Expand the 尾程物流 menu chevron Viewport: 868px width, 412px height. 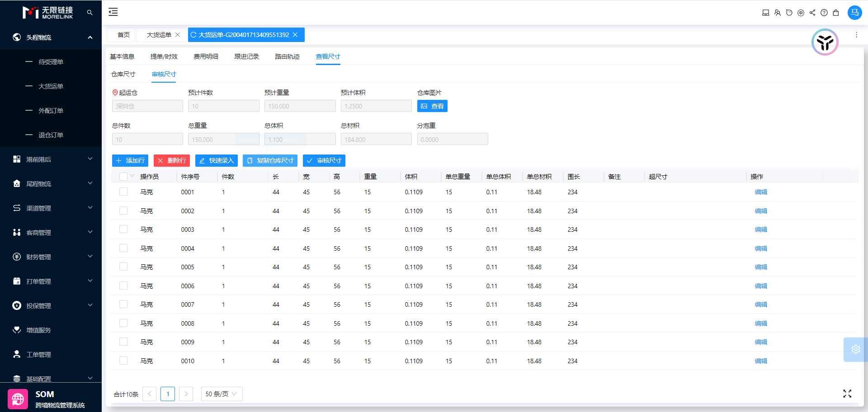click(90, 183)
